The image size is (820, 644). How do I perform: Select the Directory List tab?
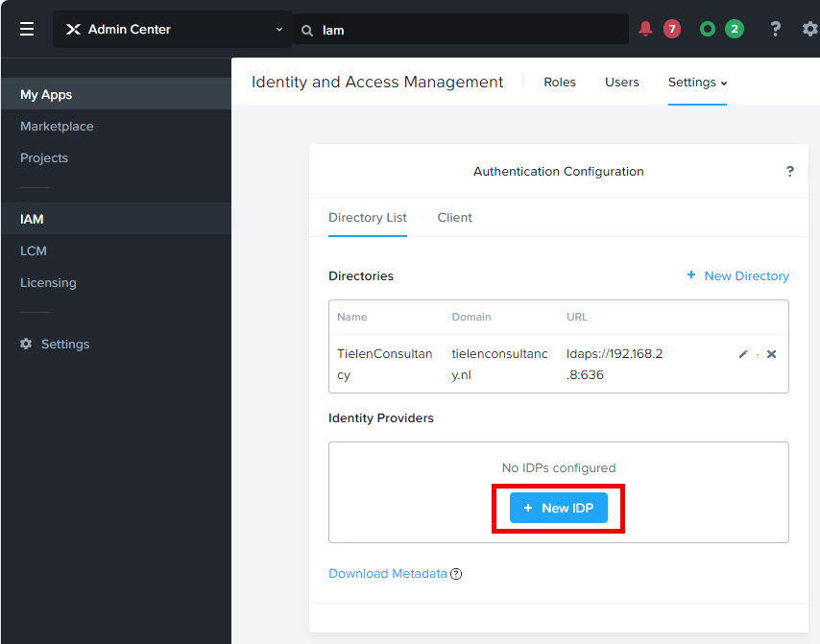click(x=367, y=218)
